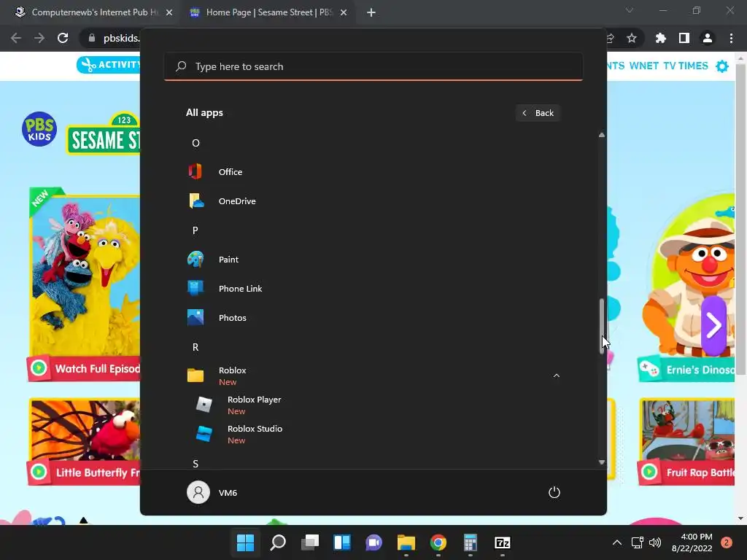Image resolution: width=747 pixels, height=560 pixels.
Task: Click the network icon in system tray
Action: (x=638, y=542)
